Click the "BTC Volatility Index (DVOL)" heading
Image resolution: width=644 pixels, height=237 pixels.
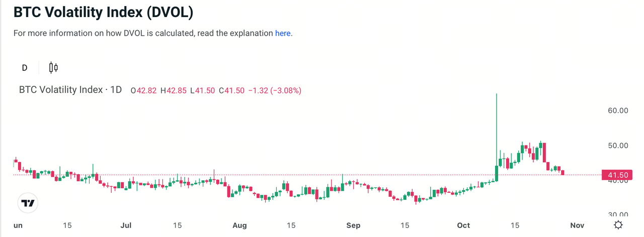(103, 13)
